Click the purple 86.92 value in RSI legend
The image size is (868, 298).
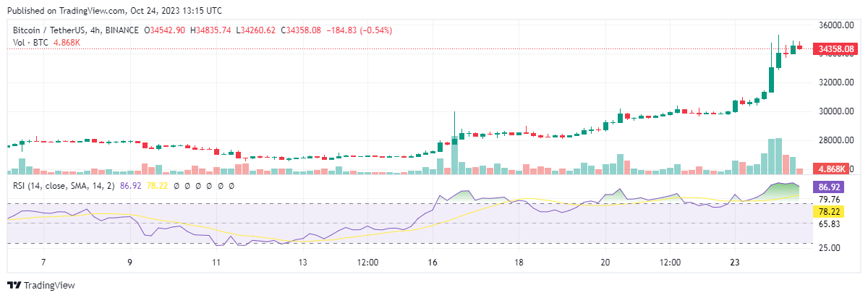coord(131,186)
